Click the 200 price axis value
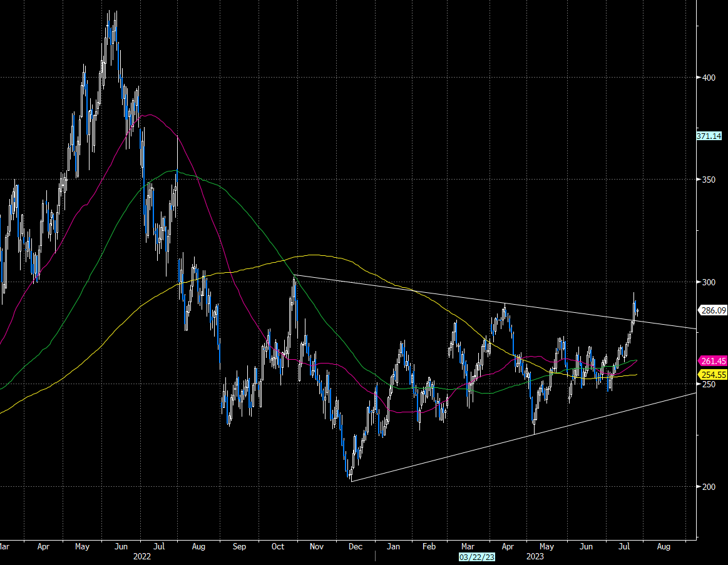The image size is (728, 565). [x=709, y=487]
